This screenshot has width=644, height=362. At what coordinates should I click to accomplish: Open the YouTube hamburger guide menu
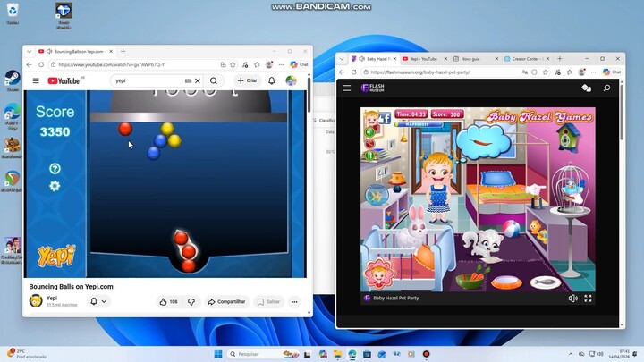36,80
